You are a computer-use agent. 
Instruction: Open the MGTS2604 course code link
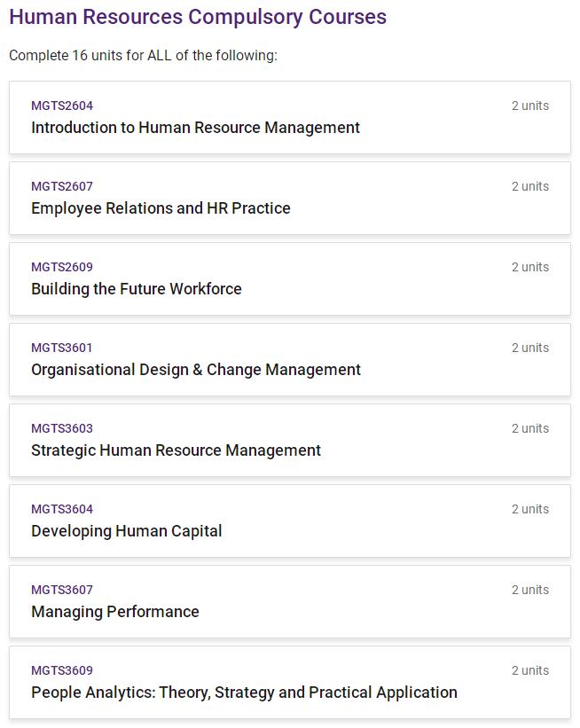[x=62, y=106]
